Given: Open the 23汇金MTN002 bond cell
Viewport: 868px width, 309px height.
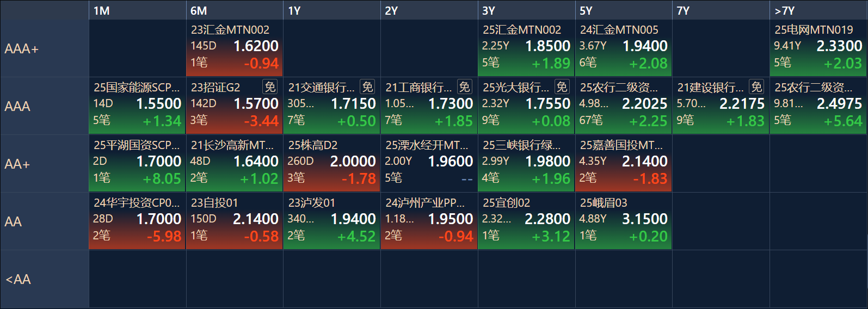Looking at the screenshot, I should [235, 48].
